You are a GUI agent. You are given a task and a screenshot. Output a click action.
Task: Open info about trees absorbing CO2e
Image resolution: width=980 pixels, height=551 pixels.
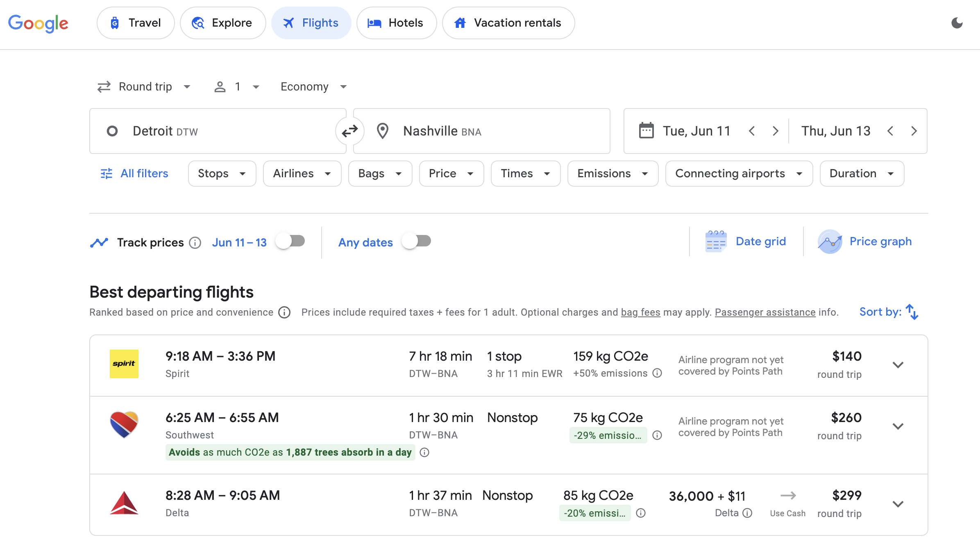(x=424, y=452)
